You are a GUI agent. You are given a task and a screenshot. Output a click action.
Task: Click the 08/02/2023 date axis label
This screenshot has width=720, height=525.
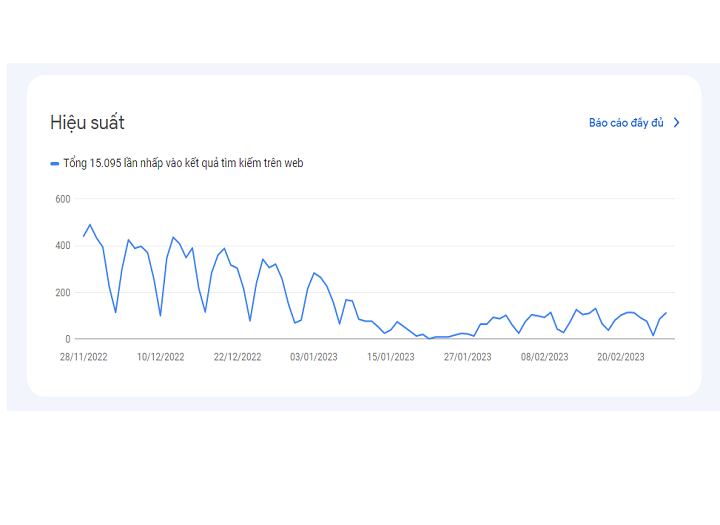(x=545, y=356)
